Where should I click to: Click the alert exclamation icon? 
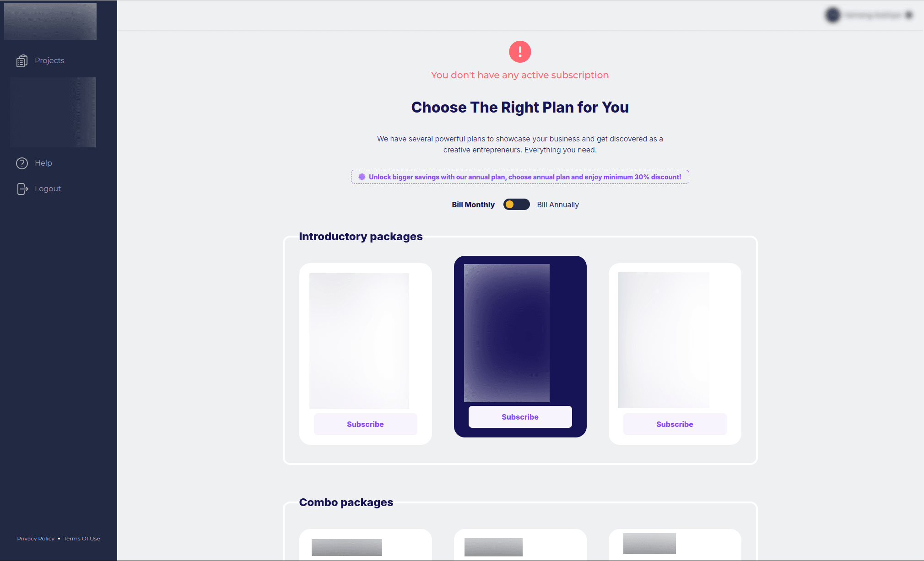(519, 52)
